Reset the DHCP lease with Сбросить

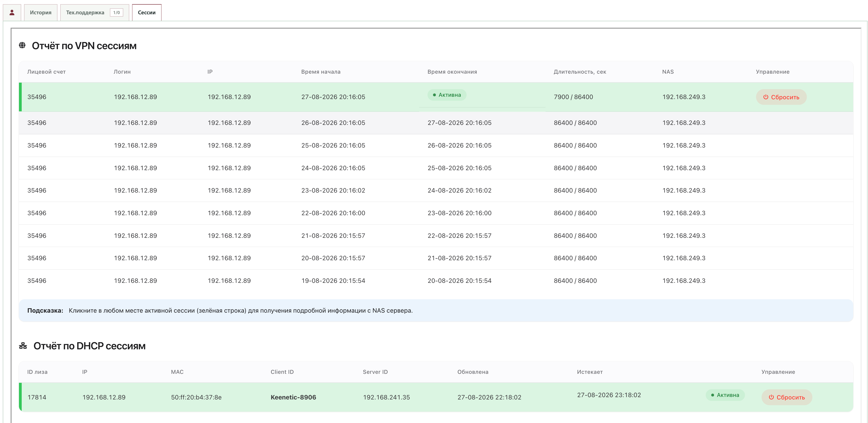[787, 397]
